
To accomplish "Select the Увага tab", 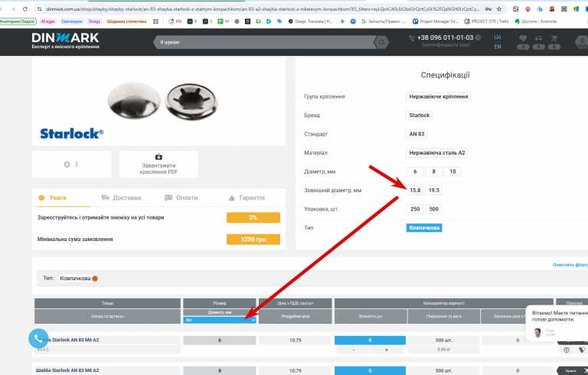I will [x=53, y=197].
